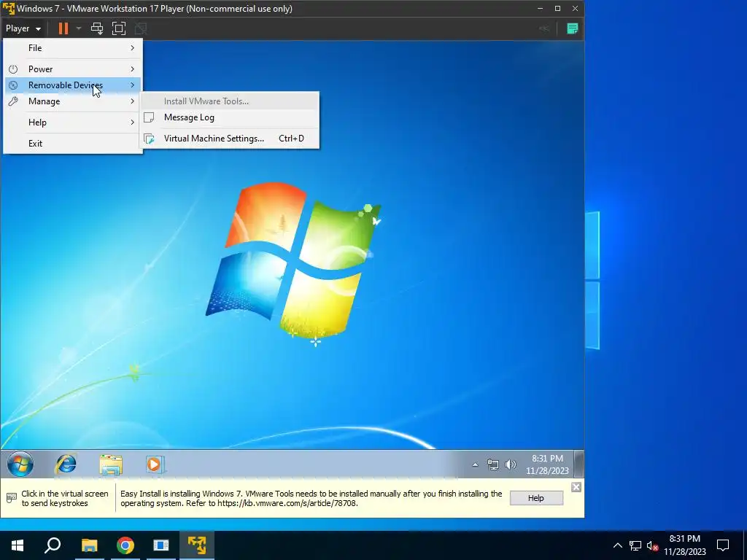The image size is (747, 560).
Task: Click the Virtual Machine Settings icon
Action: (149, 139)
